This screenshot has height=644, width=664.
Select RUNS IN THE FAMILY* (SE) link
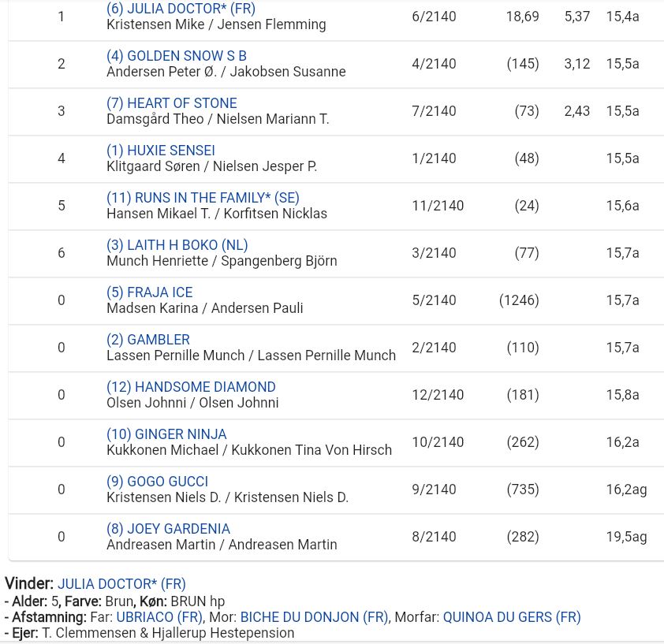(x=203, y=198)
